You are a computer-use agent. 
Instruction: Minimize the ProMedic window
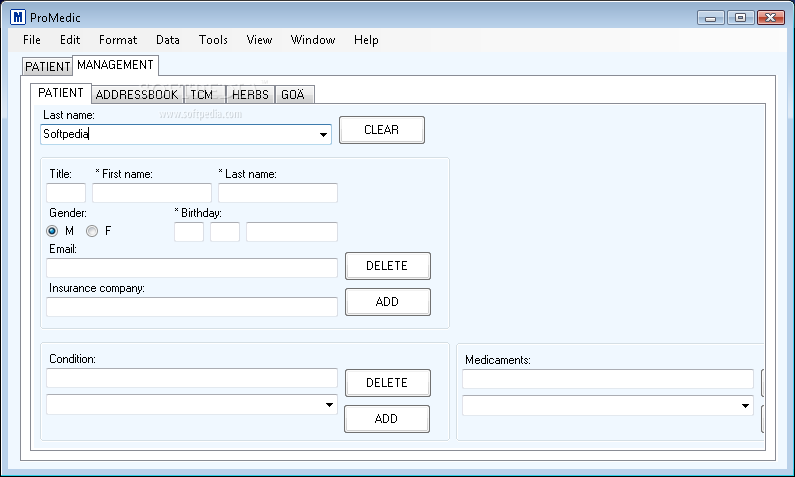(710, 18)
